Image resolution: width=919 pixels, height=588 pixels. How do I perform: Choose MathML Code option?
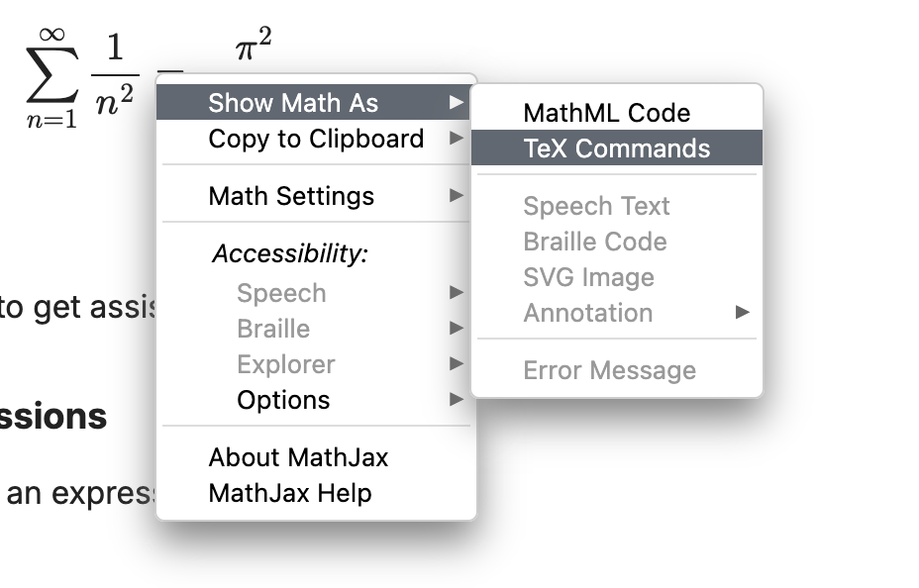click(606, 113)
